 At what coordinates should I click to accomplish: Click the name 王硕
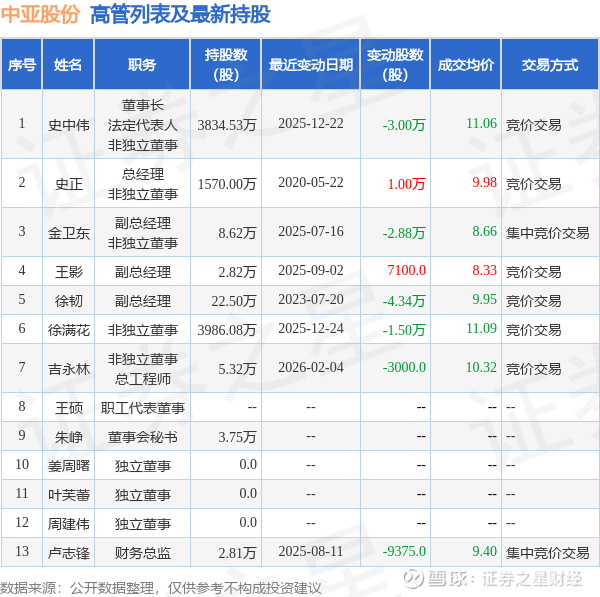68,408
